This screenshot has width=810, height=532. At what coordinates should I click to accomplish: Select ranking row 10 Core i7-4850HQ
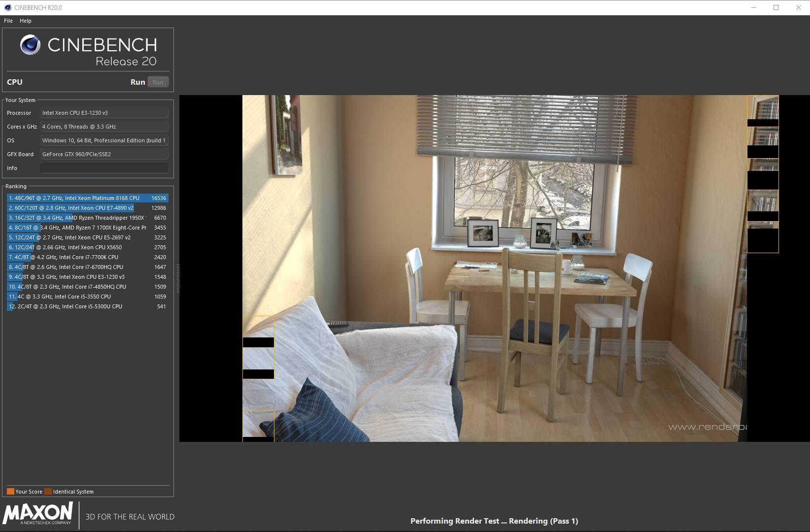88,287
